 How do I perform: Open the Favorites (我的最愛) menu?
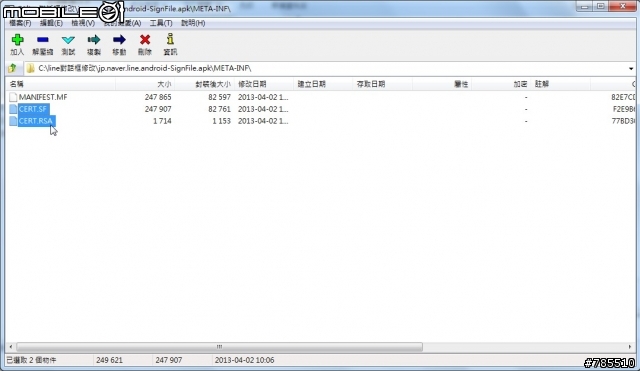122,23
